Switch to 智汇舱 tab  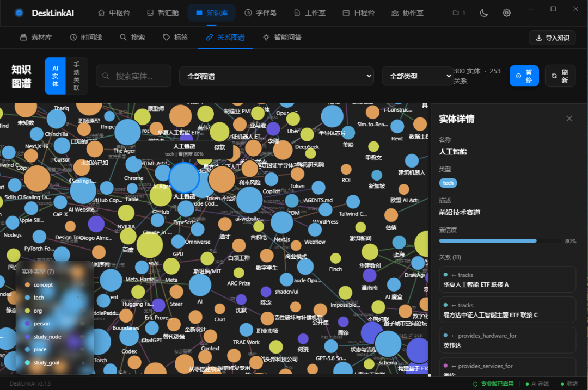[x=163, y=13]
